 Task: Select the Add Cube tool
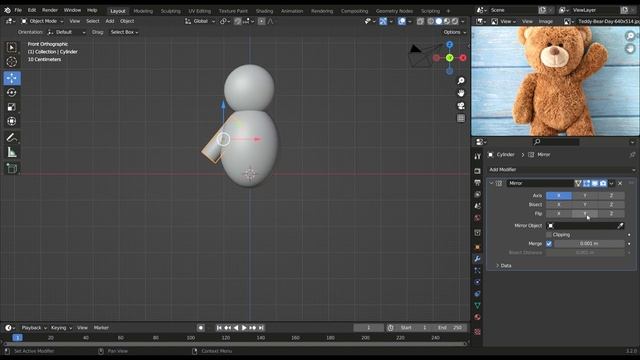point(11,168)
